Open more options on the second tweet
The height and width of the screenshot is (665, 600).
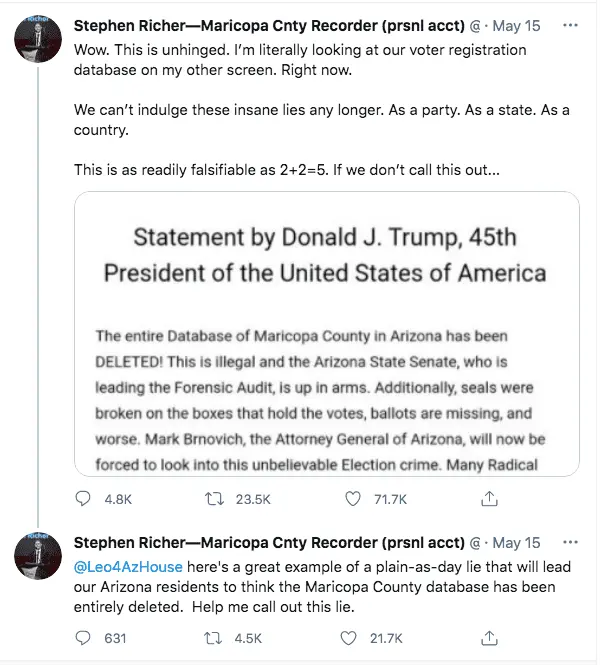(569, 543)
